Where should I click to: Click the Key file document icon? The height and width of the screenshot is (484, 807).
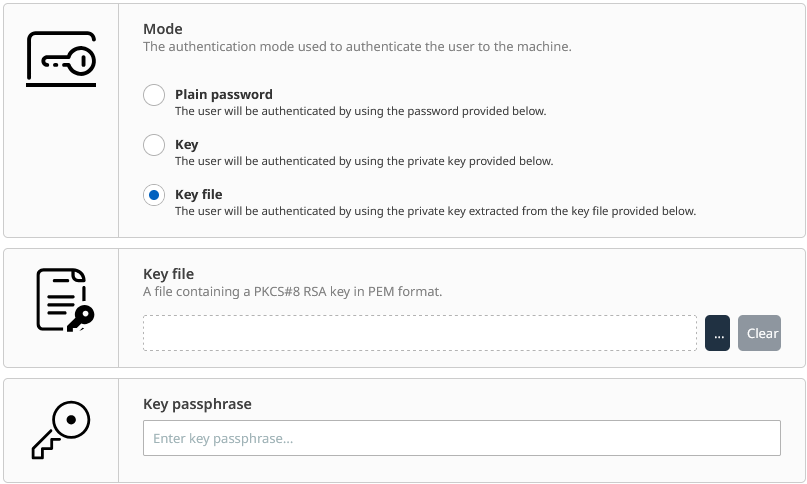point(64,299)
